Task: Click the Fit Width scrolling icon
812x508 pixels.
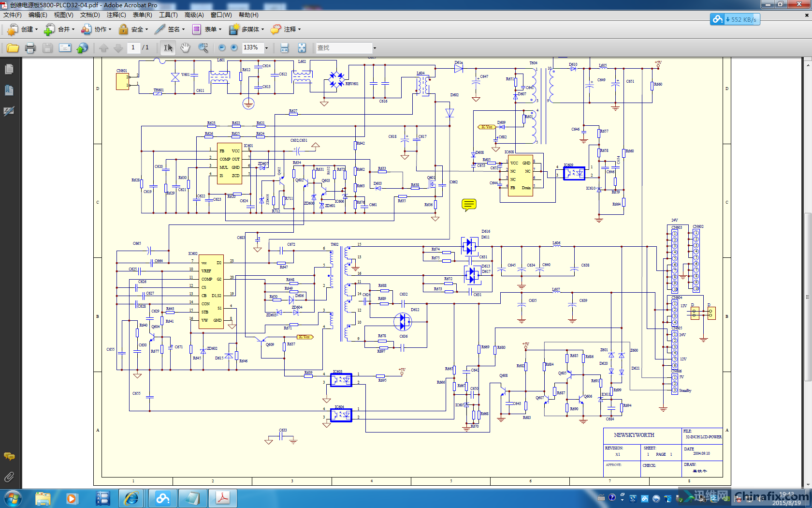Action: coord(285,48)
